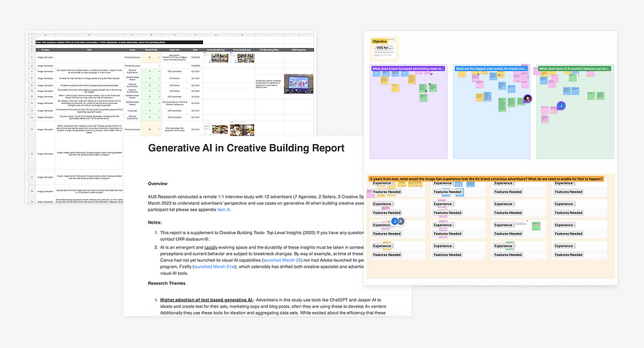
Task: Select the 'Notes:' heading in the report
Action: 155,222
